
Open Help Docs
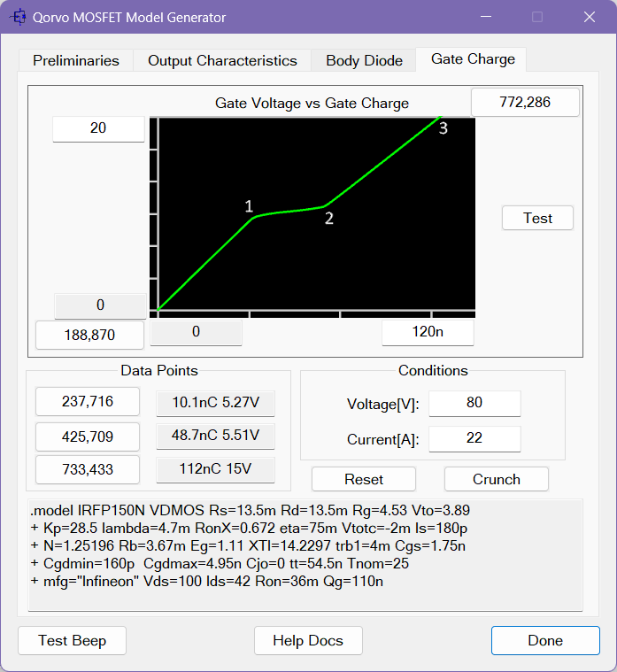tap(307, 640)
